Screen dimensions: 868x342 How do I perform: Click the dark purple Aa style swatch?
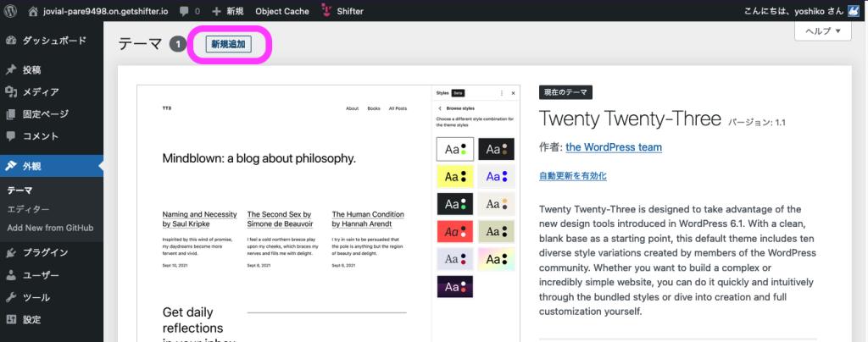[x=455, y=287]
